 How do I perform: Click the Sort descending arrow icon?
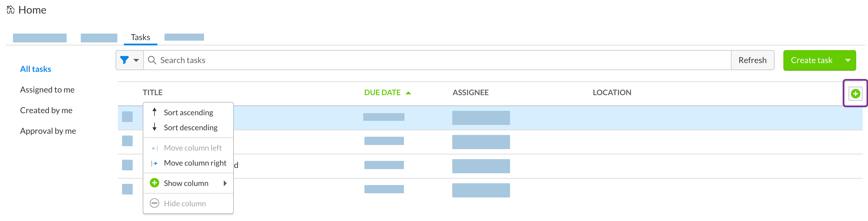click(155, 127)
